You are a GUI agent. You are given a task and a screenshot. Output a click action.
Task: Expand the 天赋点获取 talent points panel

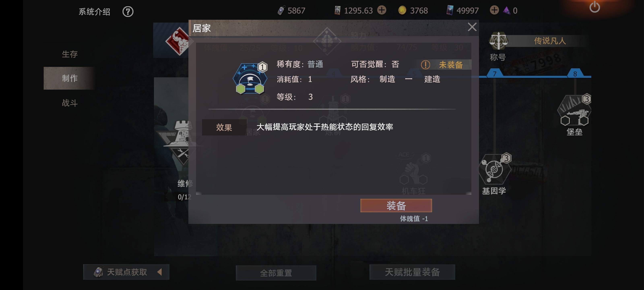pos(126,272)
